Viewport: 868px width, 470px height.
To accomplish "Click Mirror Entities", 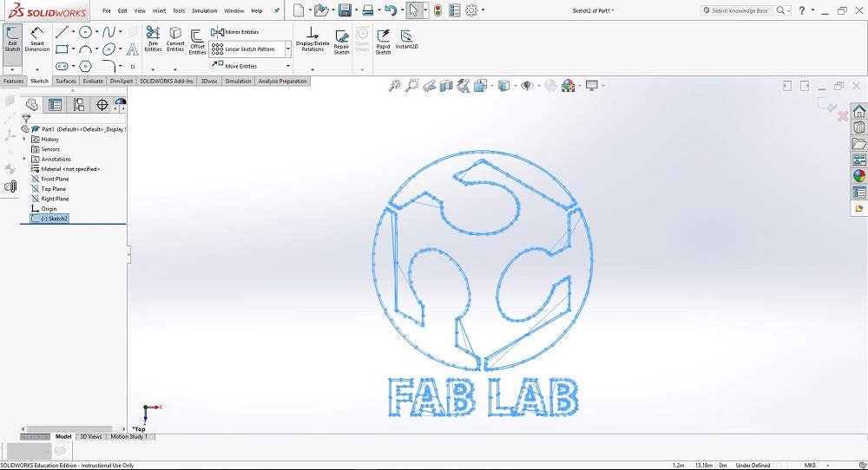I will coord(234,32).
